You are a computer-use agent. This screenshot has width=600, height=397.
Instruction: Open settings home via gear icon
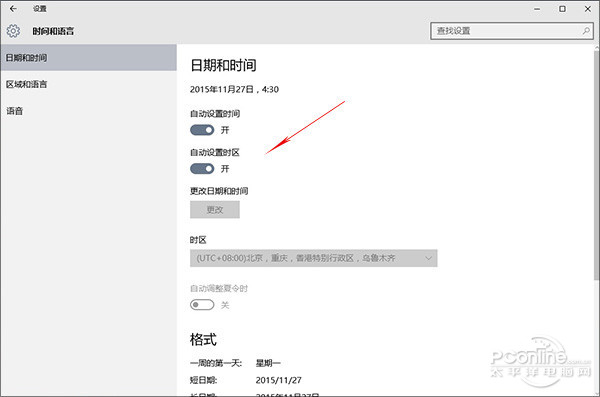pyautogui.click(x=13, y=31)
